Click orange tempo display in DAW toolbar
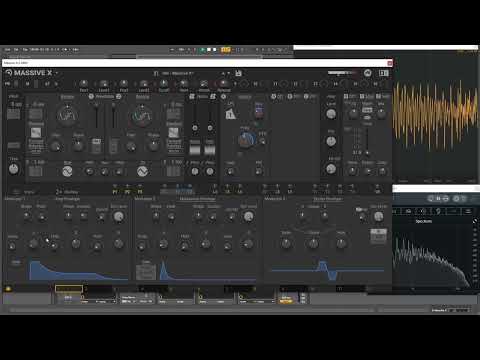This screenshot has width=480, height=360. 226,50
